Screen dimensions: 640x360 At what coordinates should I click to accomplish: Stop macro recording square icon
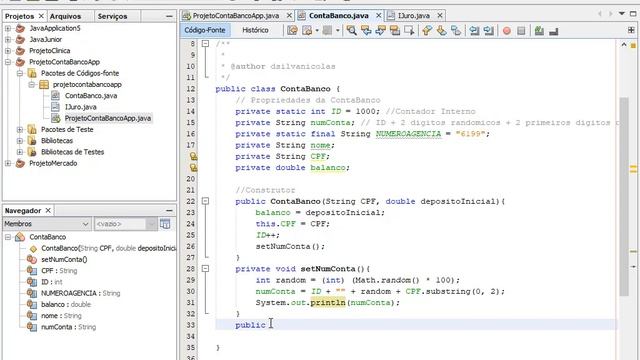pos(521,31)
